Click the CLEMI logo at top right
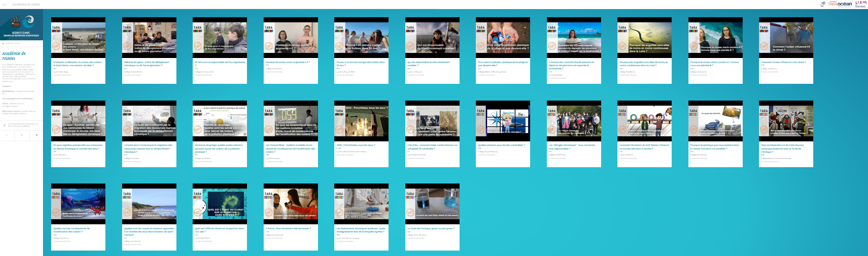This screenshot has width=868, height=256. (860, 4)
